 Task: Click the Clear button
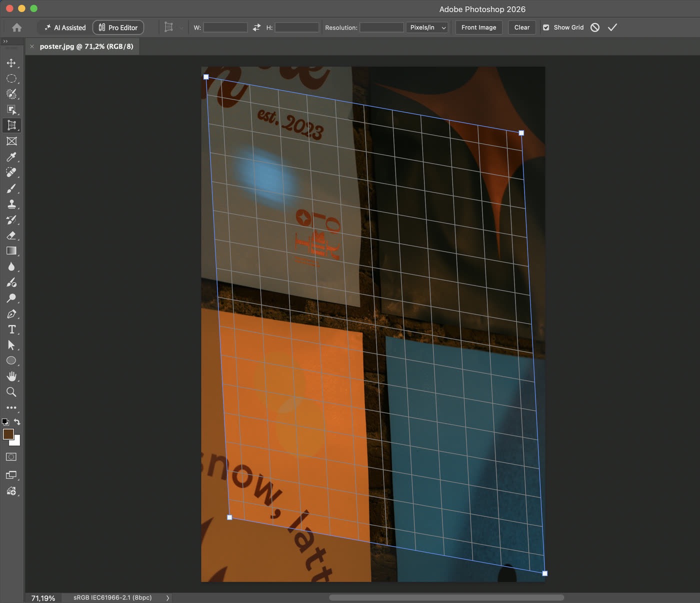pyautogui.click(x=522, y=27)
